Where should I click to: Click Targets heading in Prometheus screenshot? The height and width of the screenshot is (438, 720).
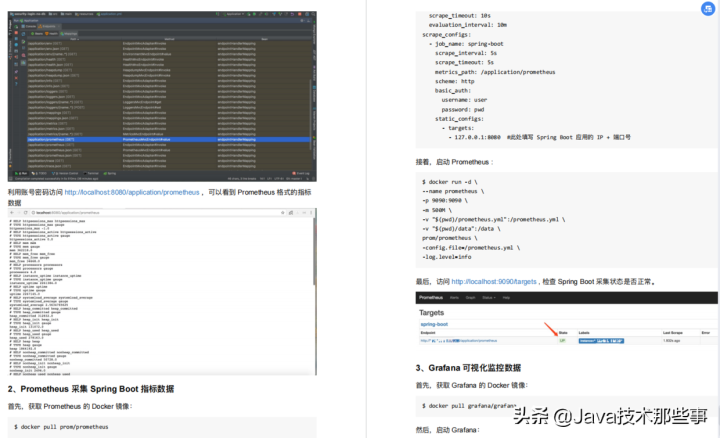coord(431,313)
